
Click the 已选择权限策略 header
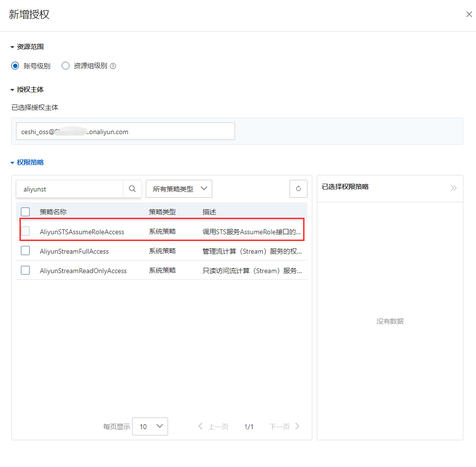(345, 187)
